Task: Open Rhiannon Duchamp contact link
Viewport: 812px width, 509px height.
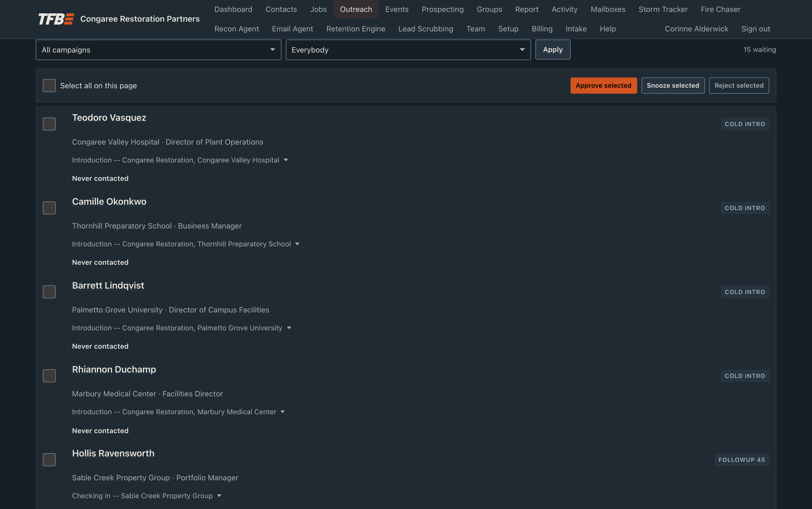Action: point(114,369)
